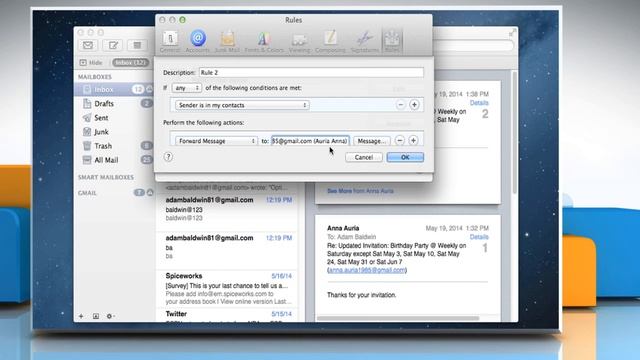
Task: Add another action with plus button
Action: coord(413,140)
